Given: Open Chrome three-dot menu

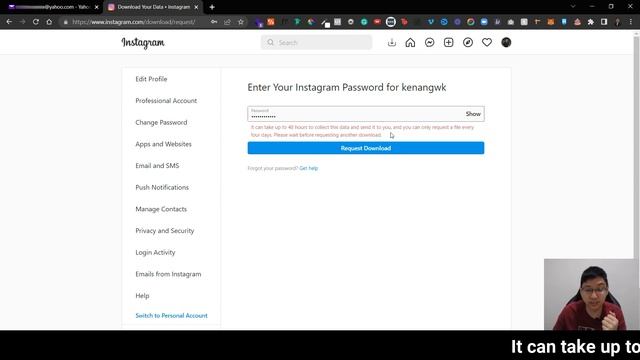Looking at the screenshot, I should coord(631,22).
